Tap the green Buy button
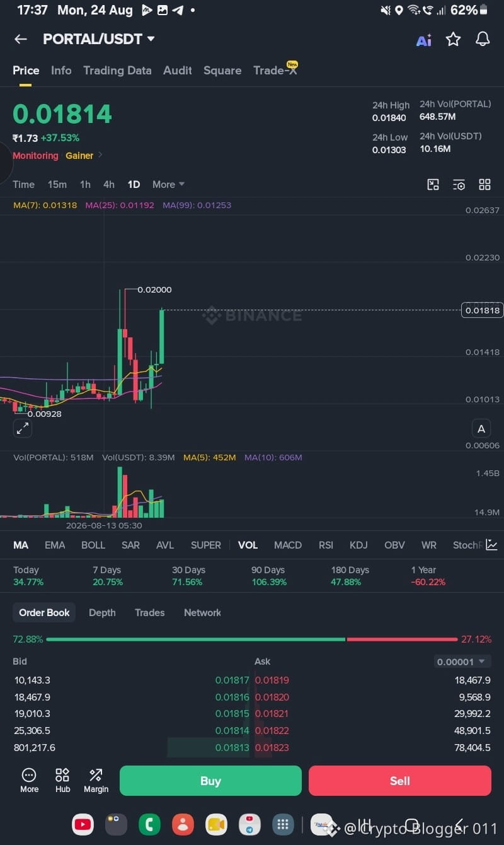 click(x=210, y=781)
